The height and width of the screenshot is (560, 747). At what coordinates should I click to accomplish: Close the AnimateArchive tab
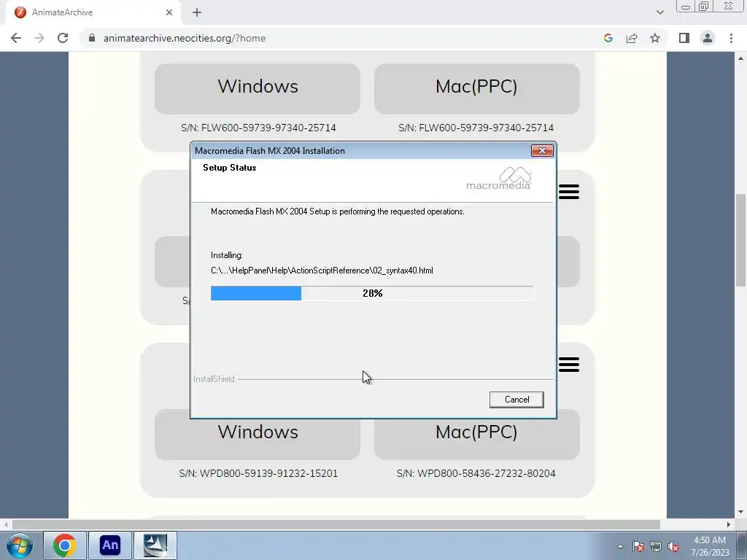coord(169,12)
